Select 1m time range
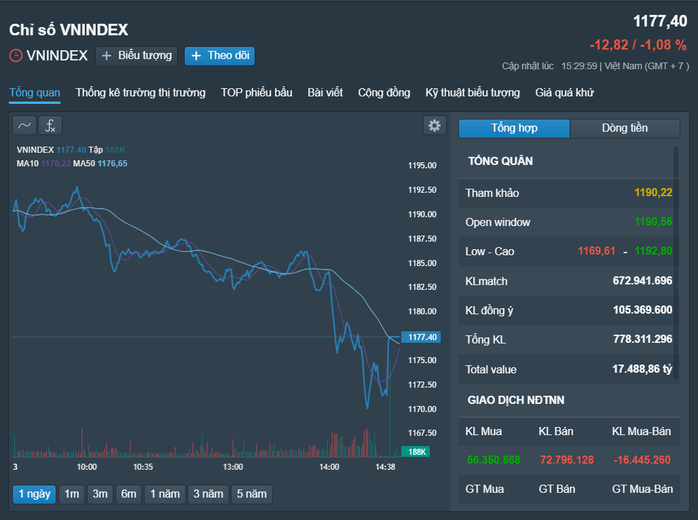 click(x=72, y=494)
